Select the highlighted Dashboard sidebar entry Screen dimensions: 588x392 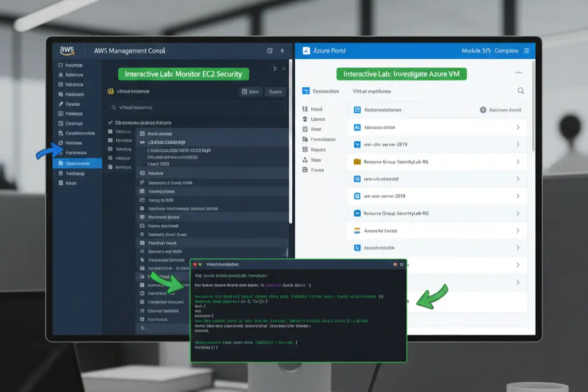(x=76, y=163)
